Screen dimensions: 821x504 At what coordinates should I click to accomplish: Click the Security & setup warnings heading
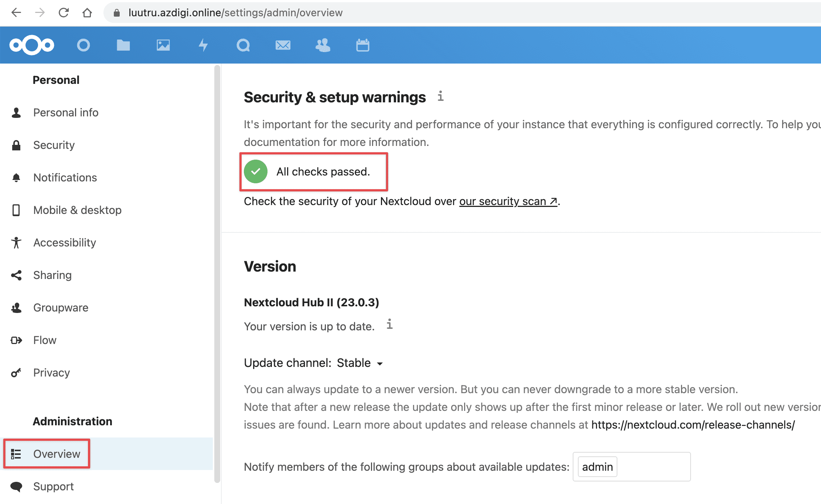[x=335, y=97]
